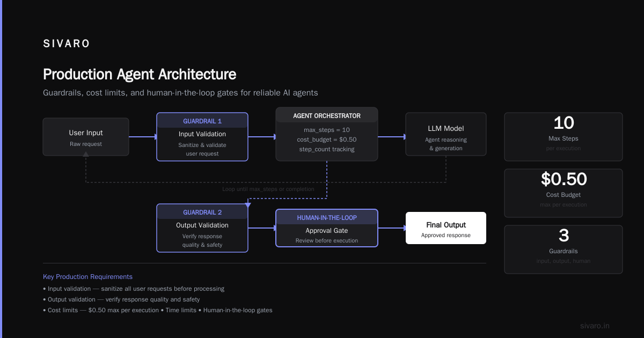Select the Cost limits bullet line
Viewport: 644px width, 338px height.
click(158, 310)
